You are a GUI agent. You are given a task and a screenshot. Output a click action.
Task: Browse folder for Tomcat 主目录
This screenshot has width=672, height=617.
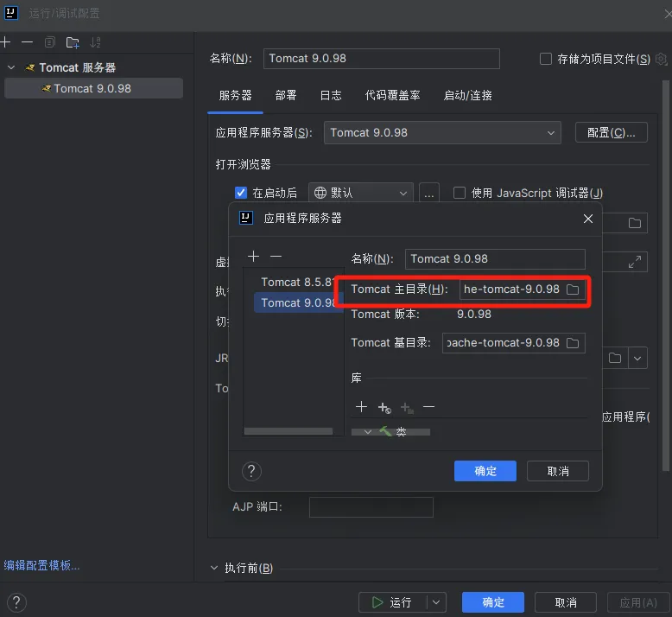tap(573, 289)
